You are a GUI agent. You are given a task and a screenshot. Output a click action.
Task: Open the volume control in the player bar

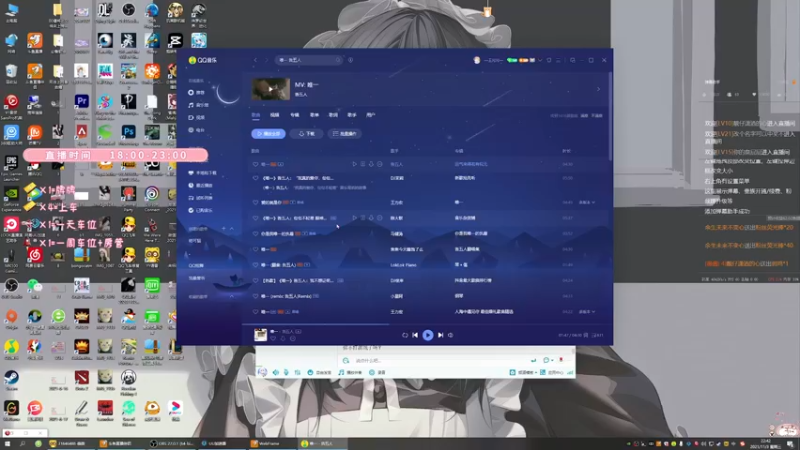click(451, 335)
